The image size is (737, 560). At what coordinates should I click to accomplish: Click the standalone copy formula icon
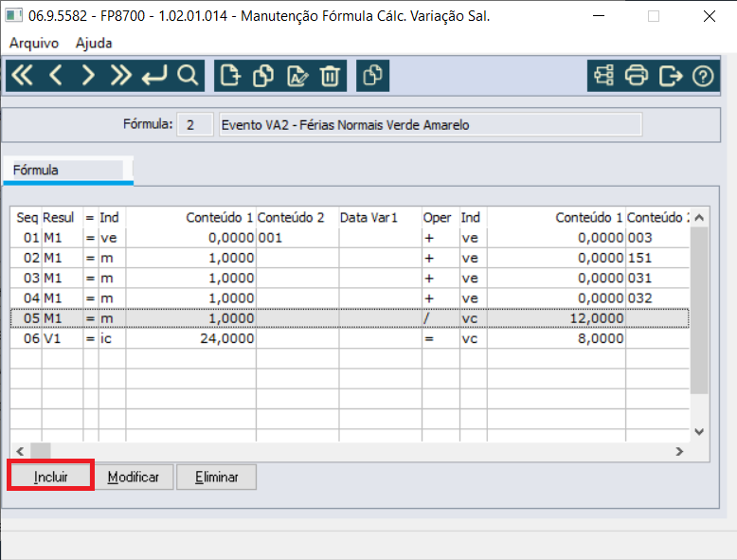pos(372,76)
